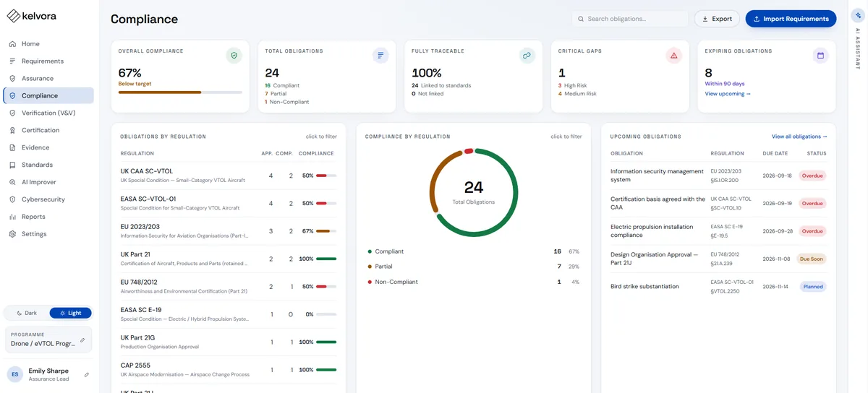Open the Assurance section

[x=48, y=79]
